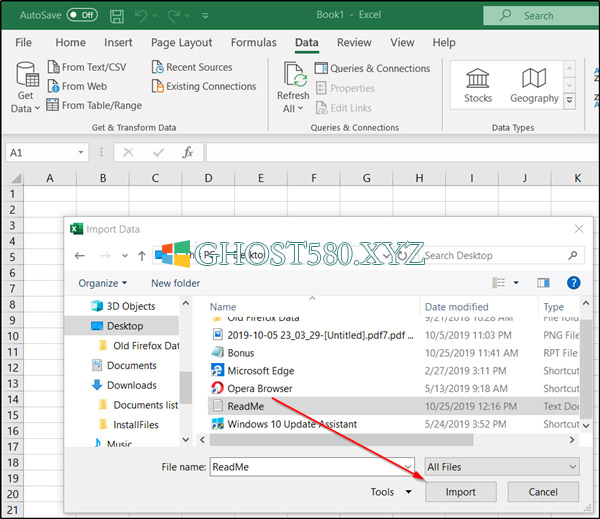The height and width of the screenshot is (519, 600).
Task: Click the Insert Function fx icon
Action: click(187, 152)
